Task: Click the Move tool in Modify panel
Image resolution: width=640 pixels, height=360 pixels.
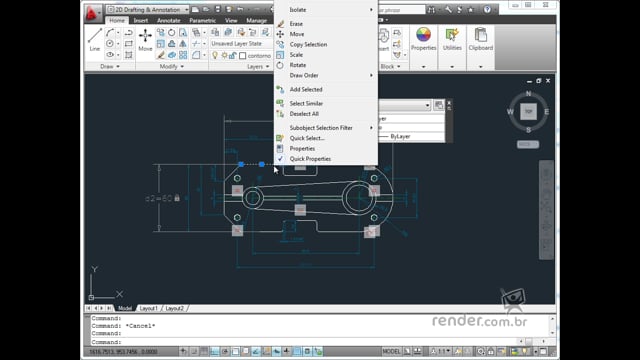Action: click(x=145, y=40)
